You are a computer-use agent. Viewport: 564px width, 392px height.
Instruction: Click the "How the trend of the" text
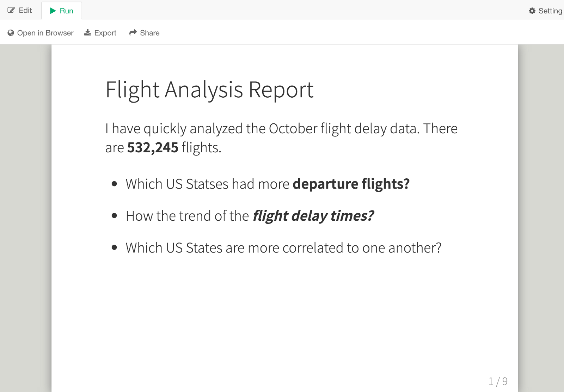click(x=187, y=216)
